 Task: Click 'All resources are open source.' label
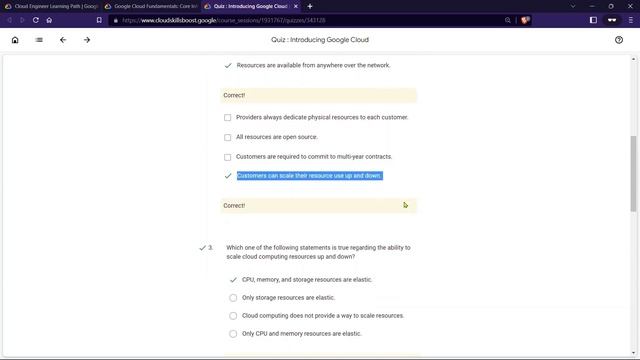pos(277,137)
